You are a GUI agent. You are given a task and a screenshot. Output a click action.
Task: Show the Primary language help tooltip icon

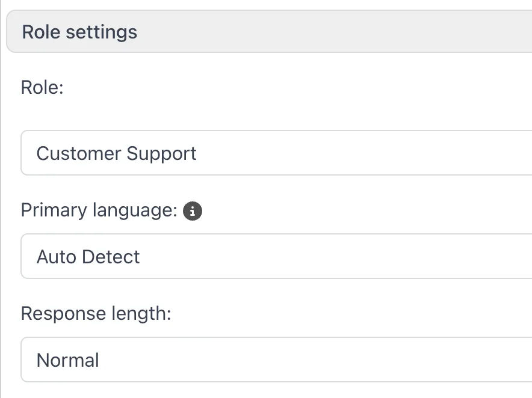click(x=193, y=211)
